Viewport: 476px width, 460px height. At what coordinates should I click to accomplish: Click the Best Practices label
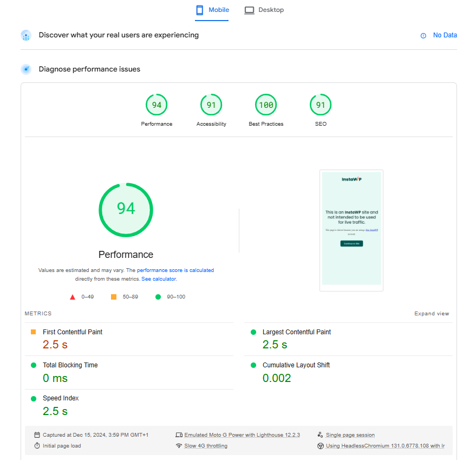tap(266, 124)
